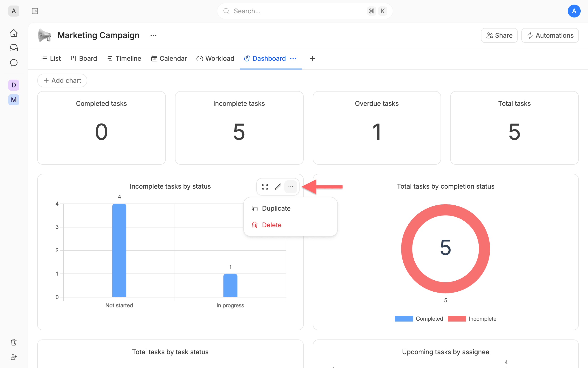This screenshot has width=588, height=368.
Task: Open Dashboard tab options ellipsis
Action: coord(293,58)
